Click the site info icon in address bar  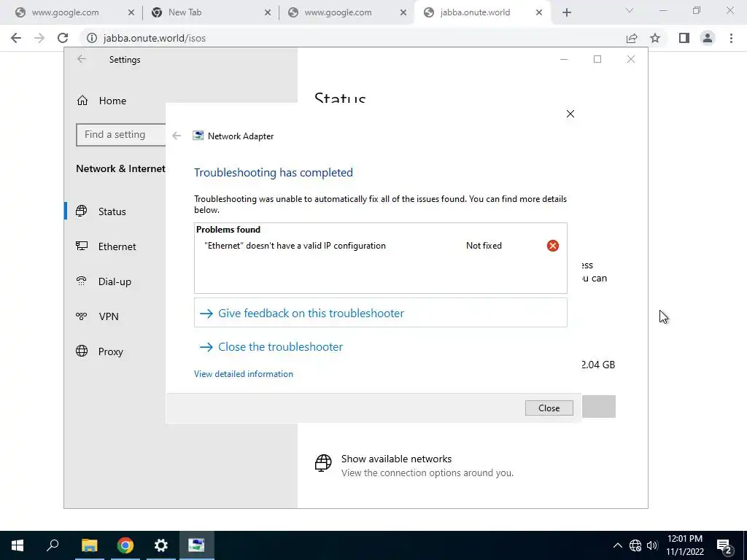click(91, 38)
